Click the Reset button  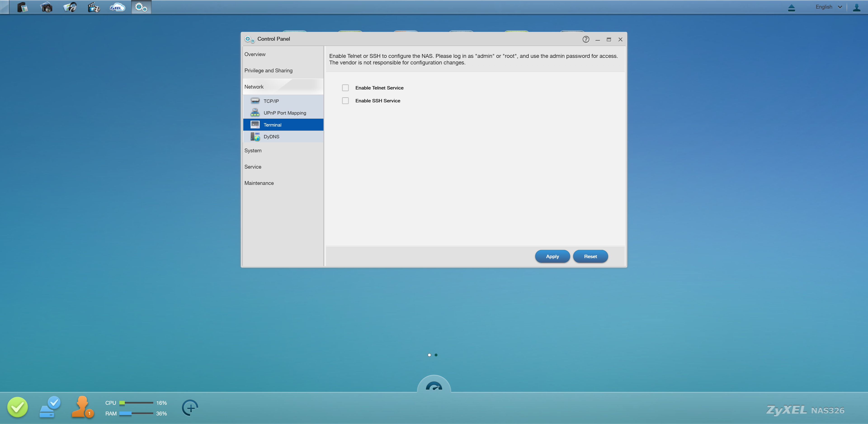coord(590,256)
